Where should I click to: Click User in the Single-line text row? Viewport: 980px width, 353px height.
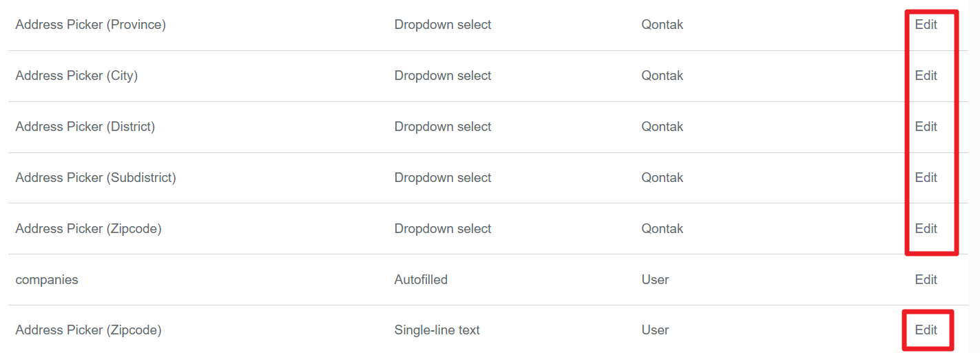pos(655,330)
